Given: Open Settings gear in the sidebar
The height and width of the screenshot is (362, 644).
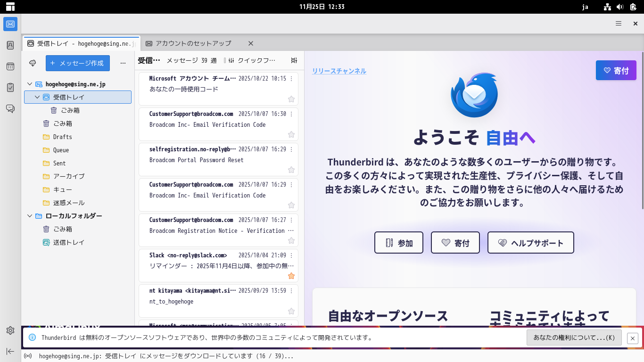Looking at the screenshot, I should [x=10, y=330].
